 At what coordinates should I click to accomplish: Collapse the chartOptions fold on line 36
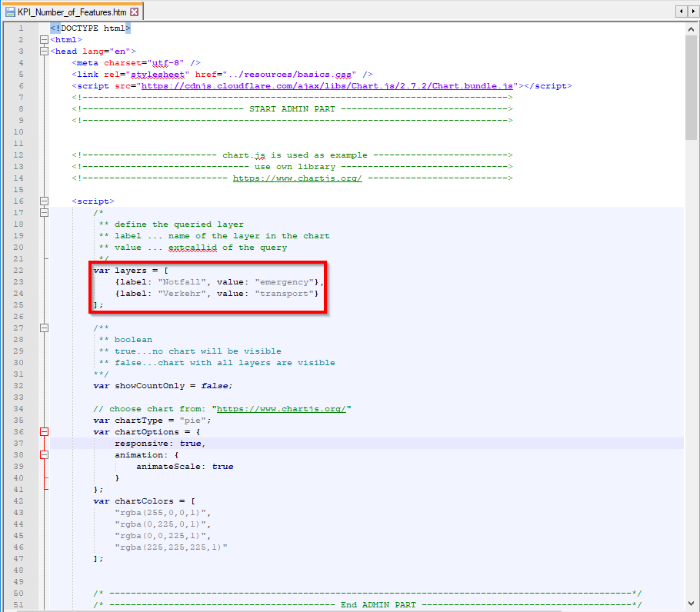[x=44, y=431]
